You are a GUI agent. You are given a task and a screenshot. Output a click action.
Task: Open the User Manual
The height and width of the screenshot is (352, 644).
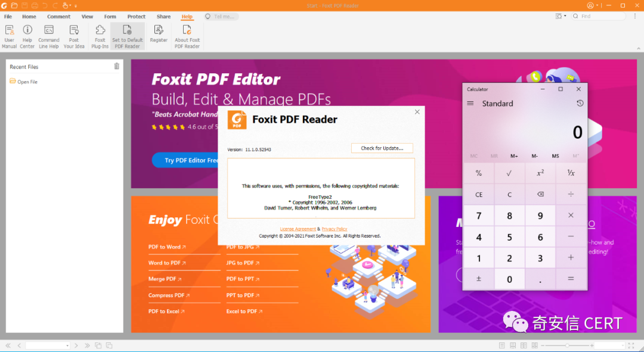9,36
